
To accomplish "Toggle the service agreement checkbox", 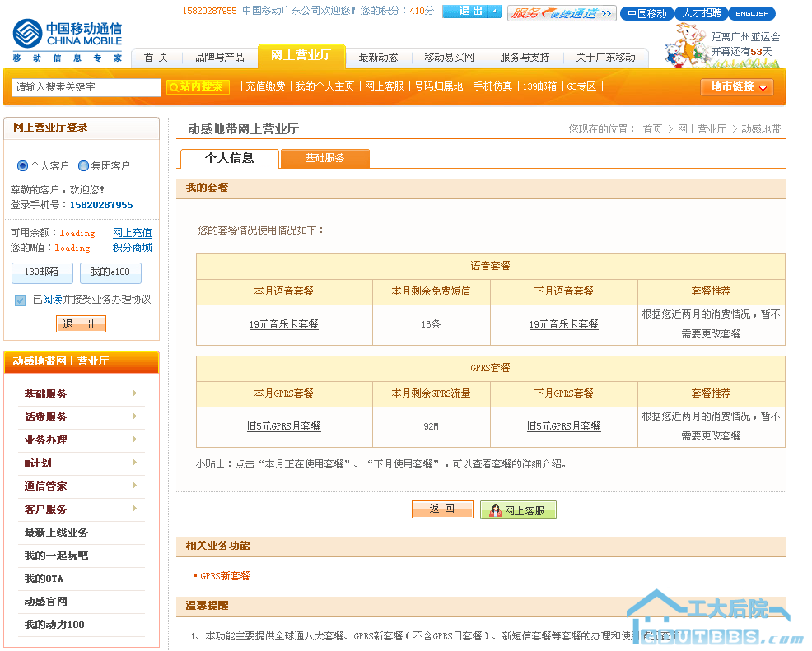I will [x=20, y=300].
